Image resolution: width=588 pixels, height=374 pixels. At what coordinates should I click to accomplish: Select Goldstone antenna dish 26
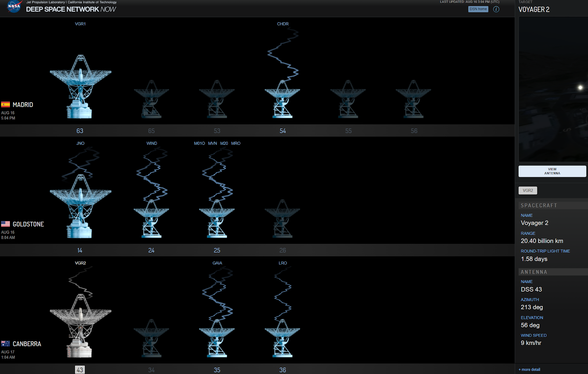(283, 218)
